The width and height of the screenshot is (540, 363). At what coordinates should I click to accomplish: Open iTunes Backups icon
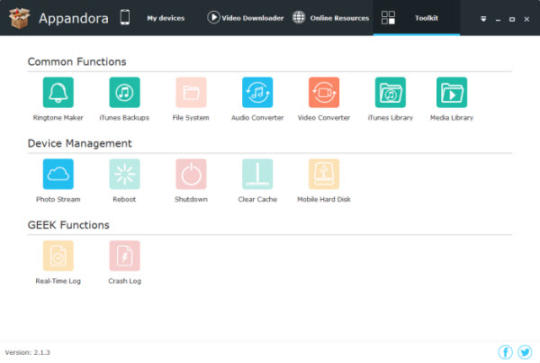pyautogui.click(x=124, y=92)
